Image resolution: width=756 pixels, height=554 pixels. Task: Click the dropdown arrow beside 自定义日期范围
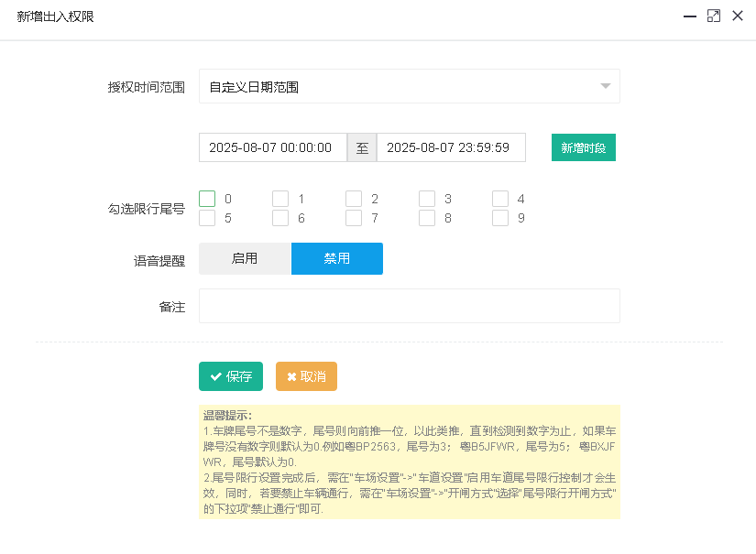pyautogui.click(x=605, y=86)
